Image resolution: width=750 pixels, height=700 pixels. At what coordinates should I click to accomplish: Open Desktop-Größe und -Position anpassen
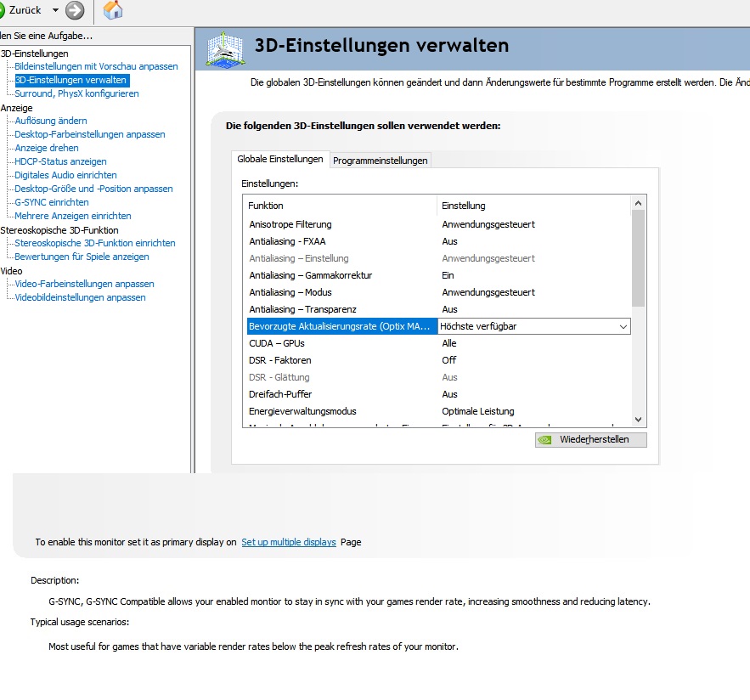[93, 189]
